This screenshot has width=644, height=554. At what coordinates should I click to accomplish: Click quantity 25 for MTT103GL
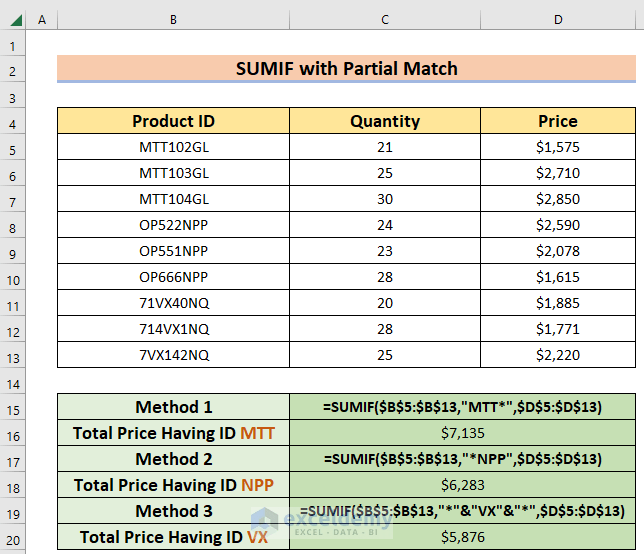385,173
